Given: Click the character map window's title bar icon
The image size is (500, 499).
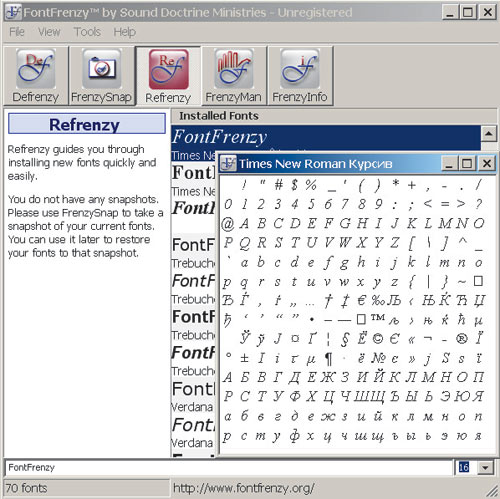Looking at the screenshot, I should (x=228, y=163).
